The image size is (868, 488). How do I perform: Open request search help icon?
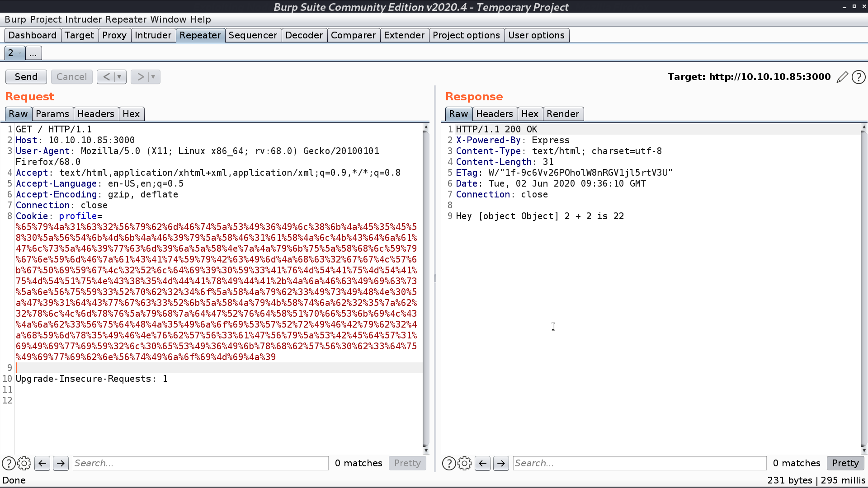(9, 463)
